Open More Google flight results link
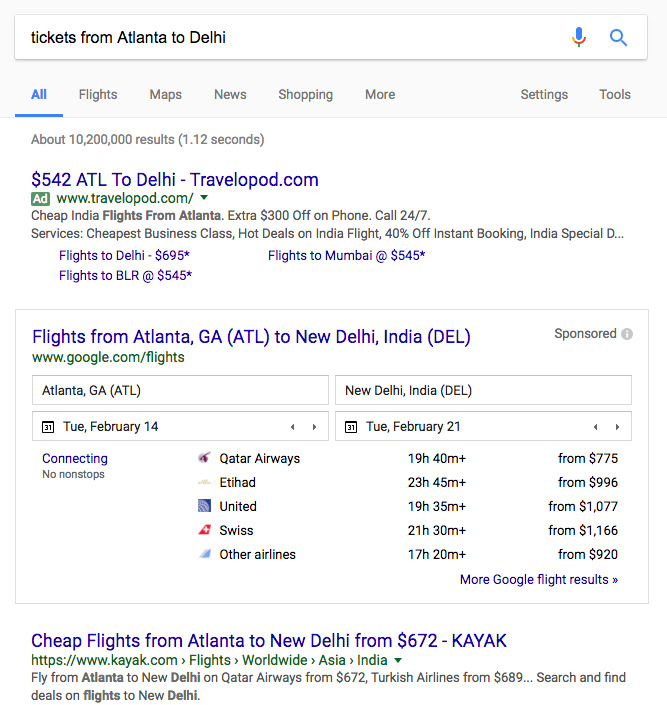Screen dimensions: 667x705 (x=539, y=580)
